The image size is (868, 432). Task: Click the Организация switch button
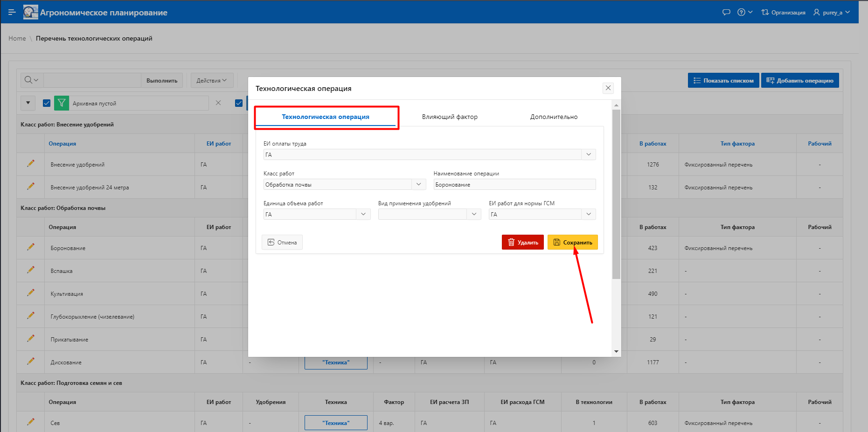(x=784, y=12)
